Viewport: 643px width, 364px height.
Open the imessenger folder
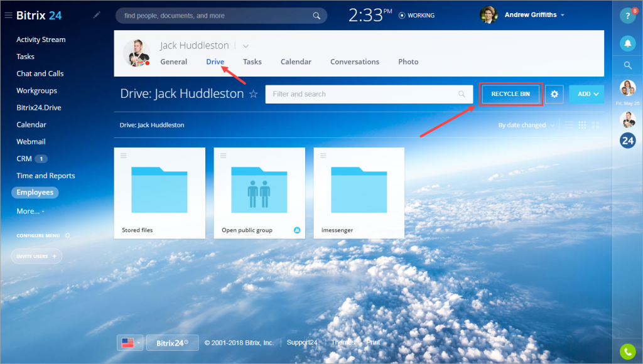click(x=359, y=193)
